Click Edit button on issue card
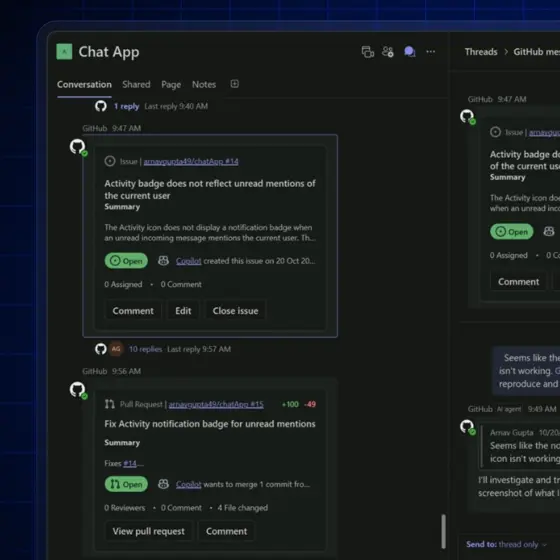The image size is (560, 560). (183, 311)
